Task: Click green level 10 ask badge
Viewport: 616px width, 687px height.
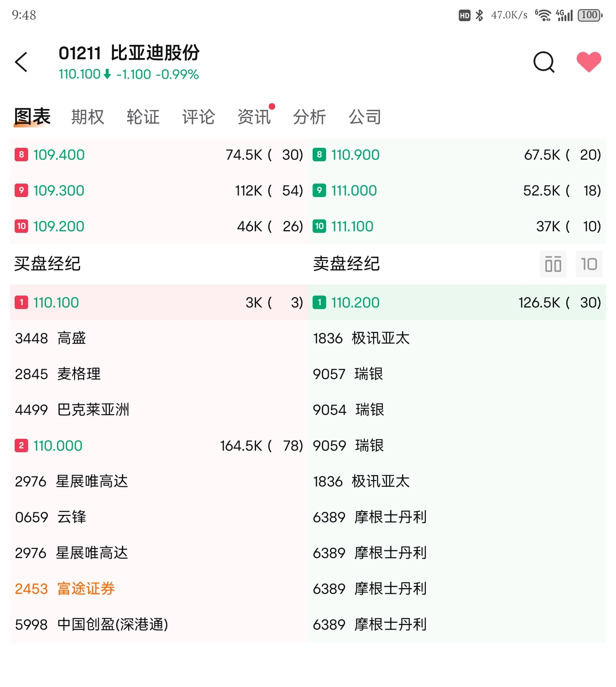Action: 319,226
